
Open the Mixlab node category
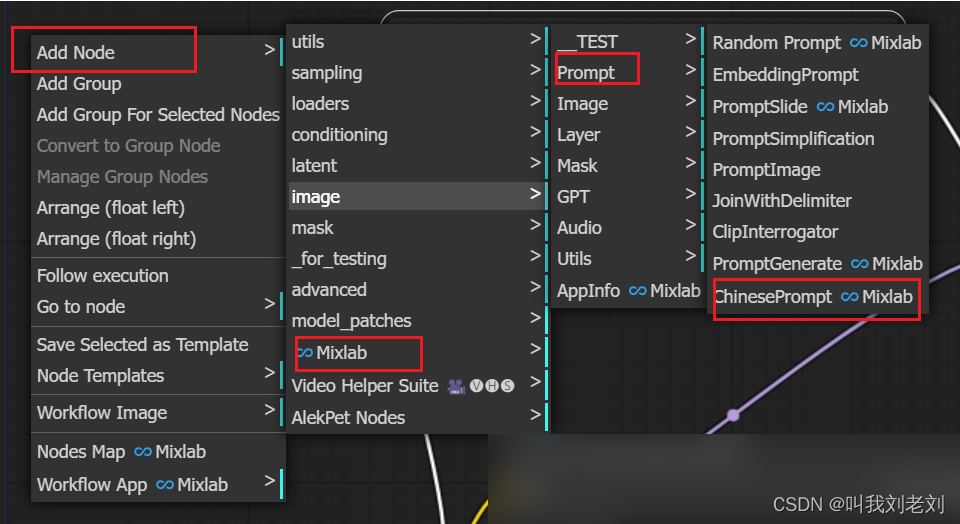416,353
